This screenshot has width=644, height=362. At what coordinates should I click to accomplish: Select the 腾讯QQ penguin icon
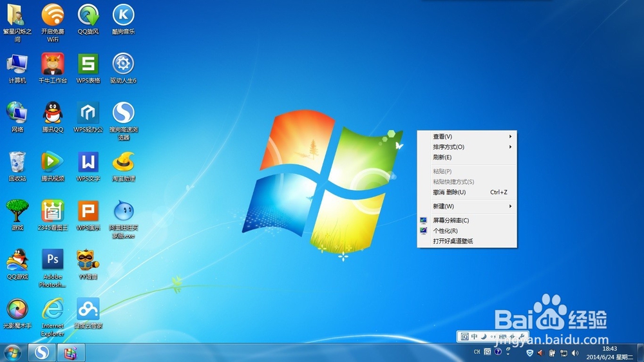pyautogui.click(x=53, y=113)
